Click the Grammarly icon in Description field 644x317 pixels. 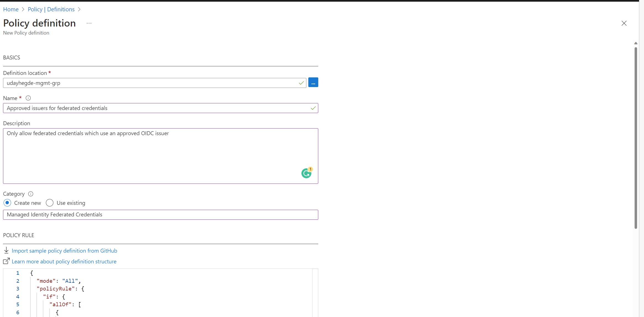point(306,173)
